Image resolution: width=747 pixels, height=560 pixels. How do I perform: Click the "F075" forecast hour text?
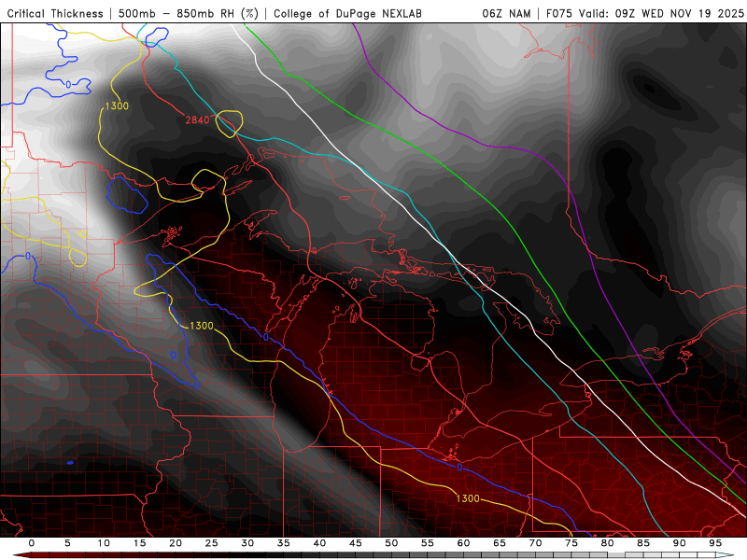559,13
